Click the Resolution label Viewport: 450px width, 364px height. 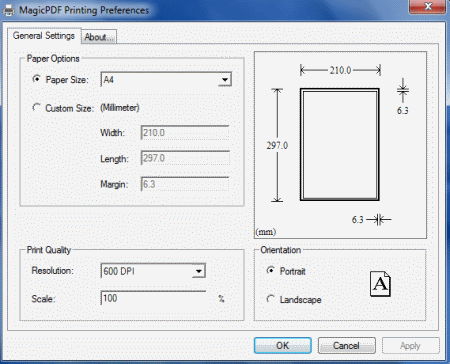(52, 270)
